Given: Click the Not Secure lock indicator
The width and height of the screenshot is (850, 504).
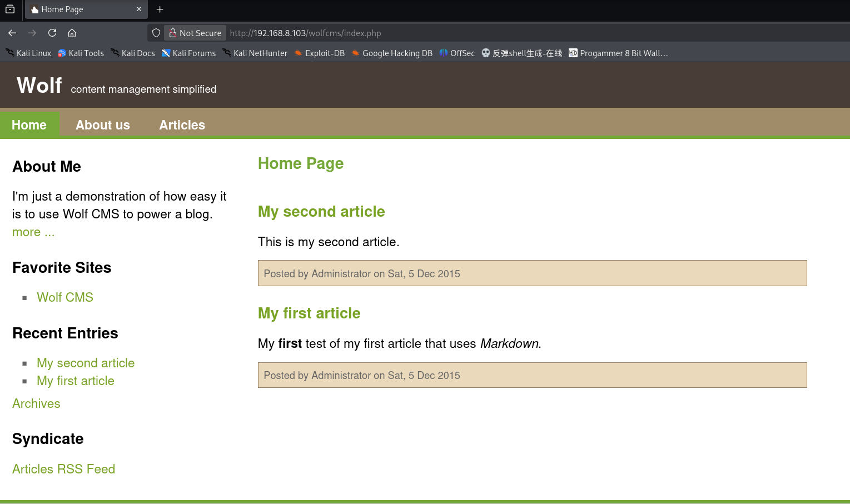Looking at the screenshot, I should click(195, 33).
